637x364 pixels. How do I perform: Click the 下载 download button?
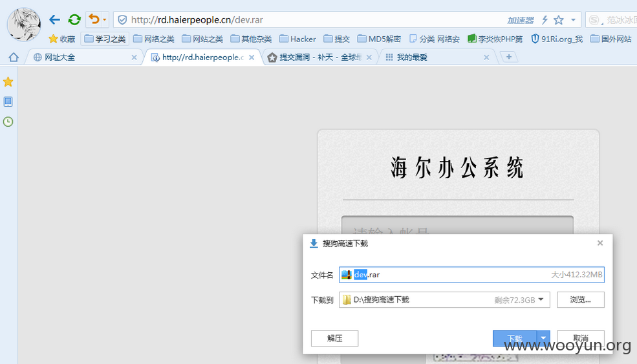tap(515, 338)
